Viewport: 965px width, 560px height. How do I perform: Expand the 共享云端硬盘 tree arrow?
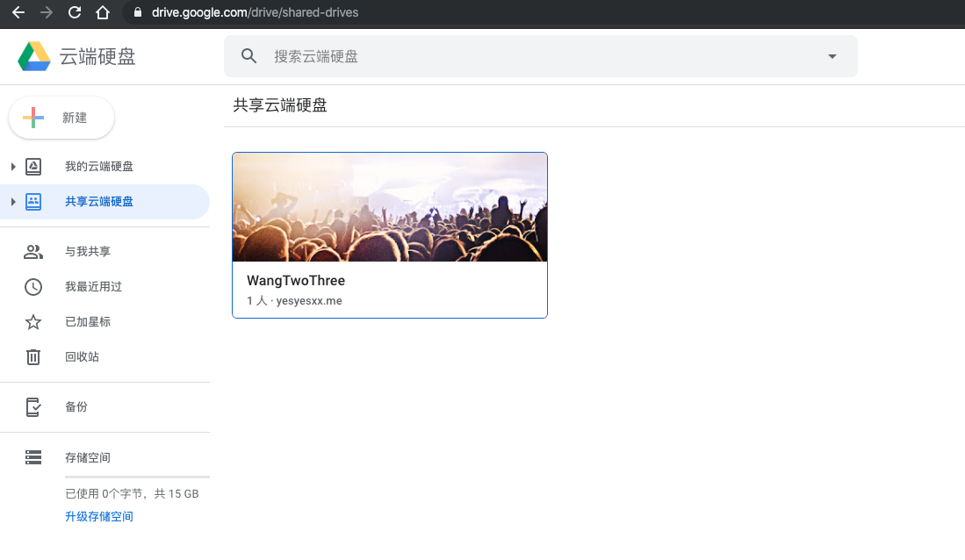pyautogui.click(x=12, y=202)
